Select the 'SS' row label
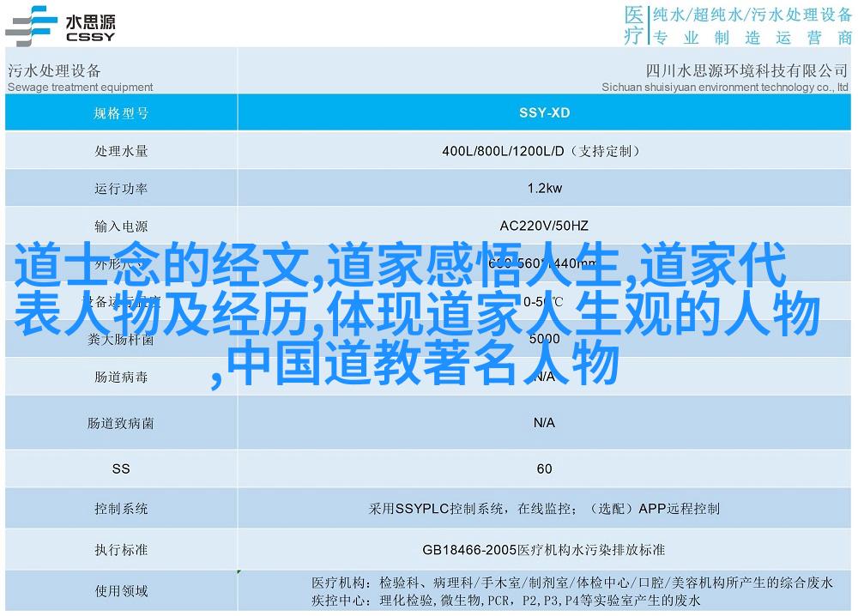This screenshot has width=858, height=616. tap(121, 468)
